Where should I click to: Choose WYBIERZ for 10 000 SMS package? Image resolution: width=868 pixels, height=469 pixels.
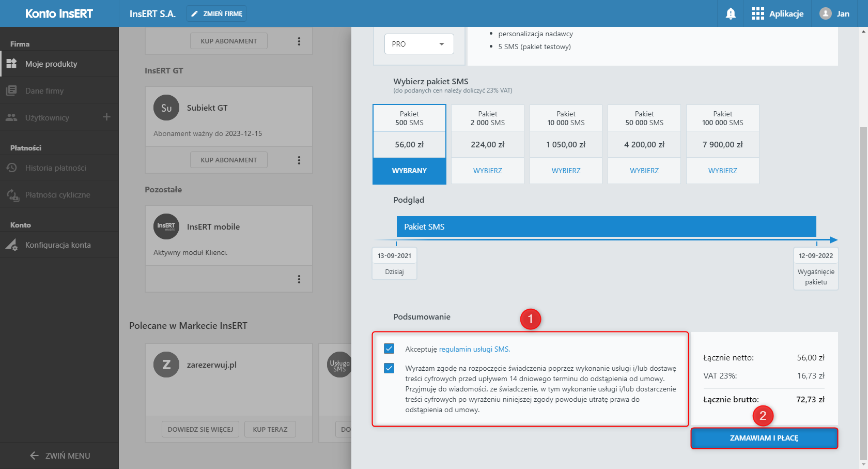tap(566, 171)
